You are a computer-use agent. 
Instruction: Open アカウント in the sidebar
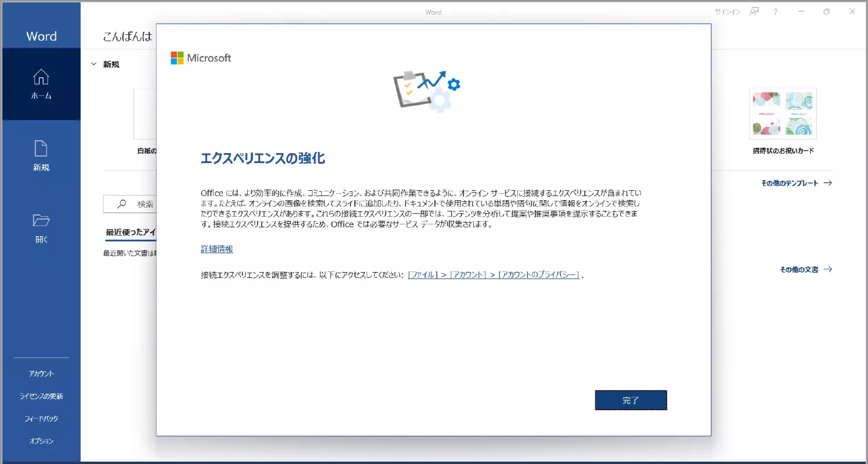(x=41, y=374)
